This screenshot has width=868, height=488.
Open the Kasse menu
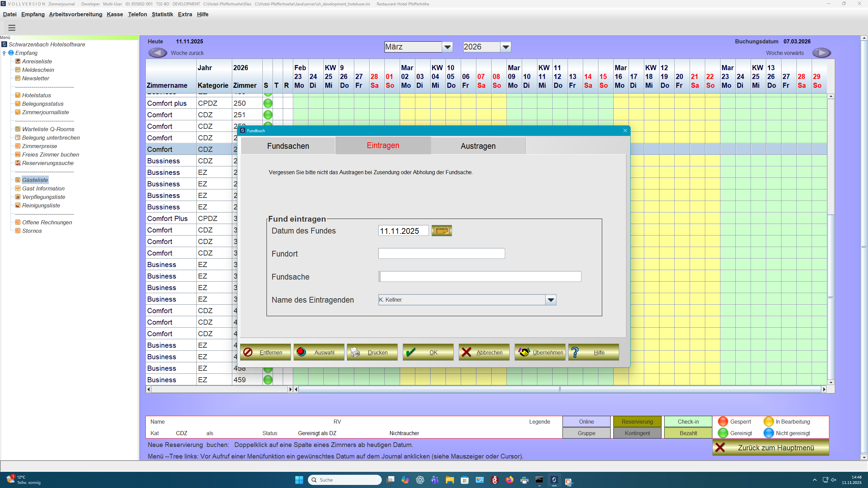pyautogui.click(x=115, y=14)
